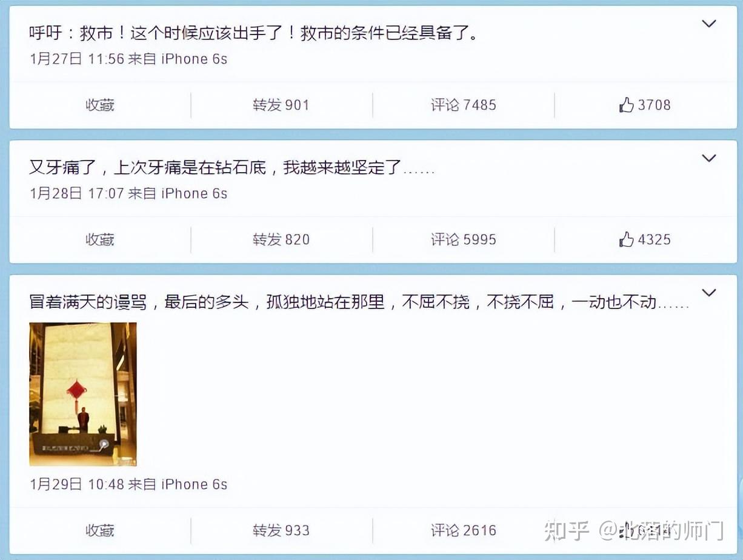
Task: Open chevron menu on the 最后的多头 post
Action: click(708, 293)
